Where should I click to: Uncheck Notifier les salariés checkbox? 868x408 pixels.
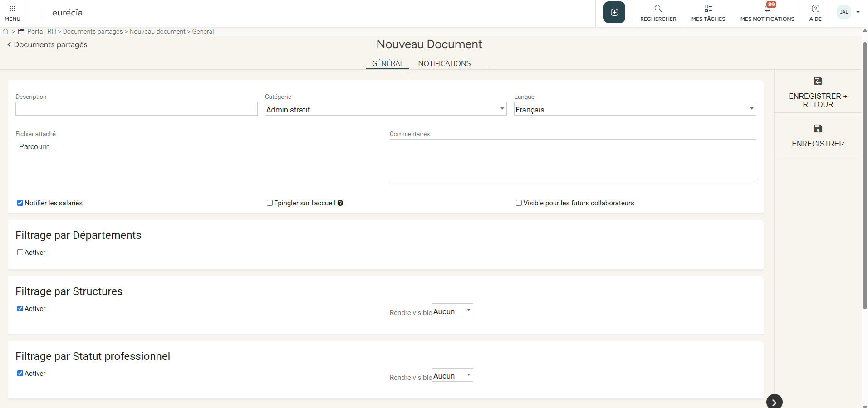(20, 203)
